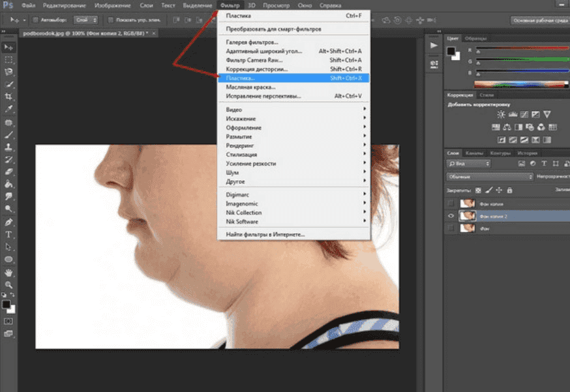
Task: Open the Обычные blend mode dropdown
Action: click(x=490, y=177)
